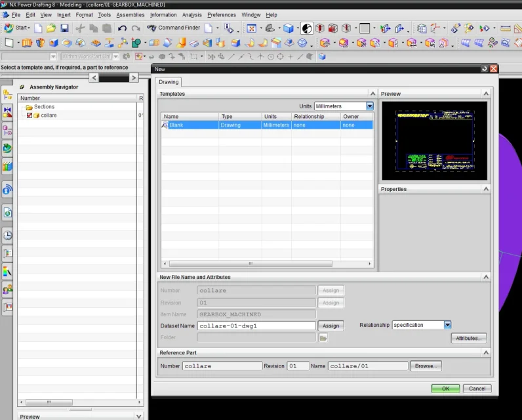Click the small blue cube icon in the selection bar
This screenshot has width=522, height=420.
[322, 56]
